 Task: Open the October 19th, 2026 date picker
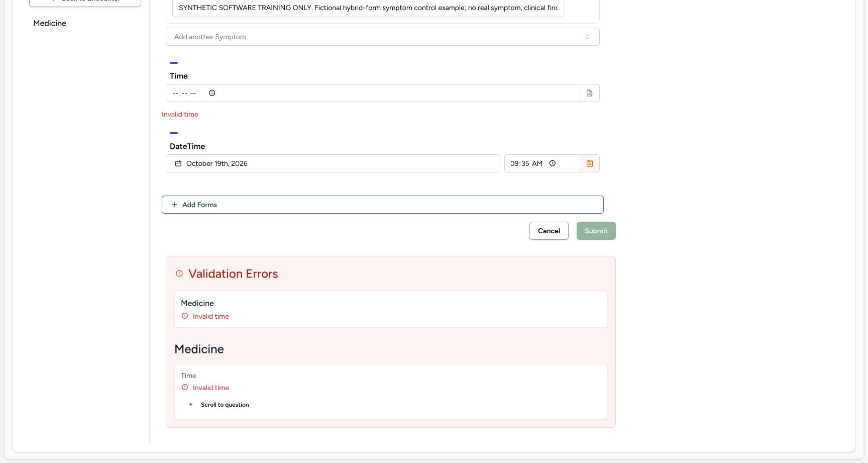[333, 163]
